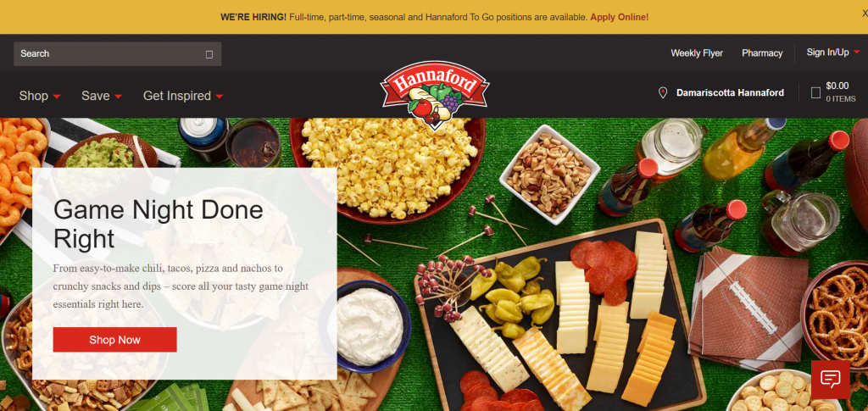Follow the Apply Online! link
The image size is (868, 411).
[x=619, y=17]
